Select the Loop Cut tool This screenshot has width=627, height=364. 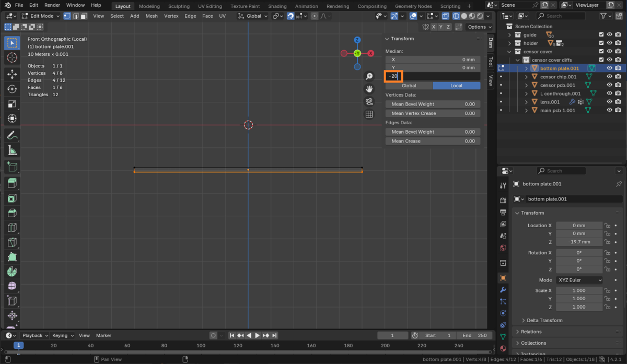(x=13, y=228)
